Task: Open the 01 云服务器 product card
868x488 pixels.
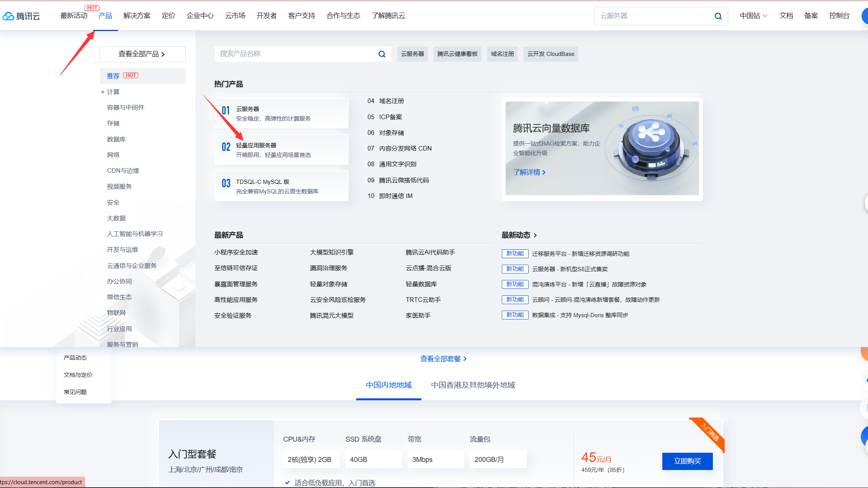Action: coord(282,113)
